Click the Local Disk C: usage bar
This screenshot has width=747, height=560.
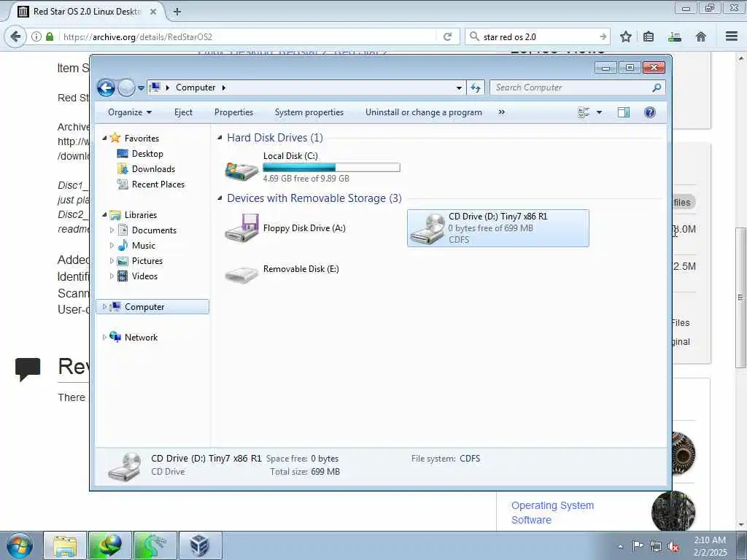[x=332, y=167]
